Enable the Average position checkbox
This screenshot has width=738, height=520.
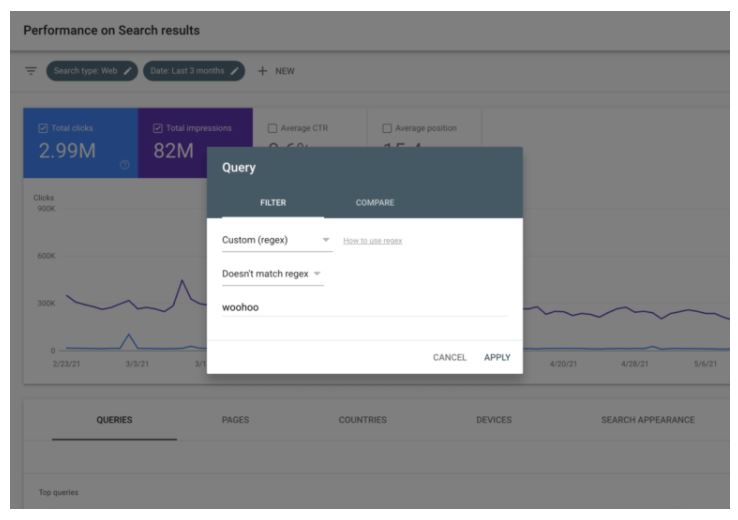pos(386,126)
